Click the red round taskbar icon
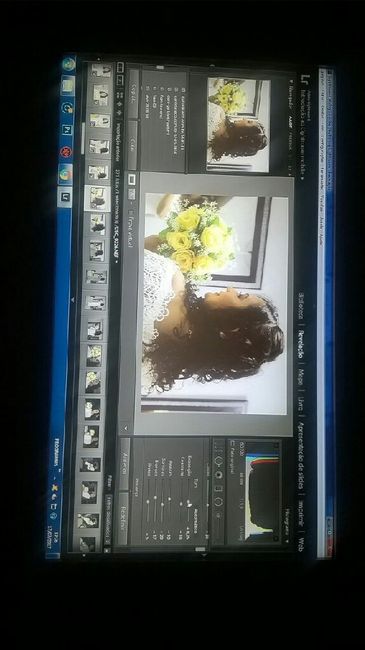The image size is (365, 650). pyautogui.click(x=66, y=152)
